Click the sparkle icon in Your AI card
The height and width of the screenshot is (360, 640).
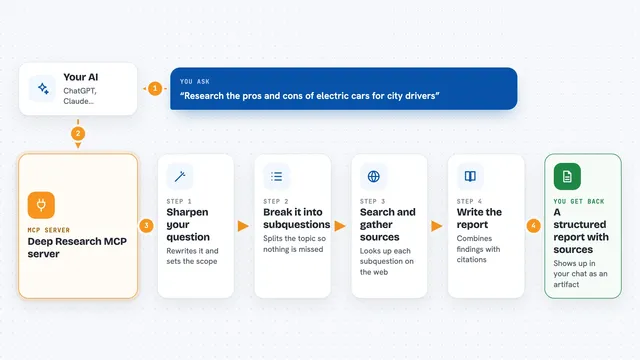[43, 88]
